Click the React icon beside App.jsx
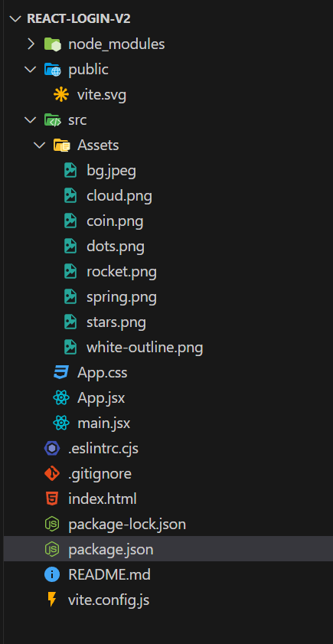The width and height of the screenshot is (333, 644). 61,398
